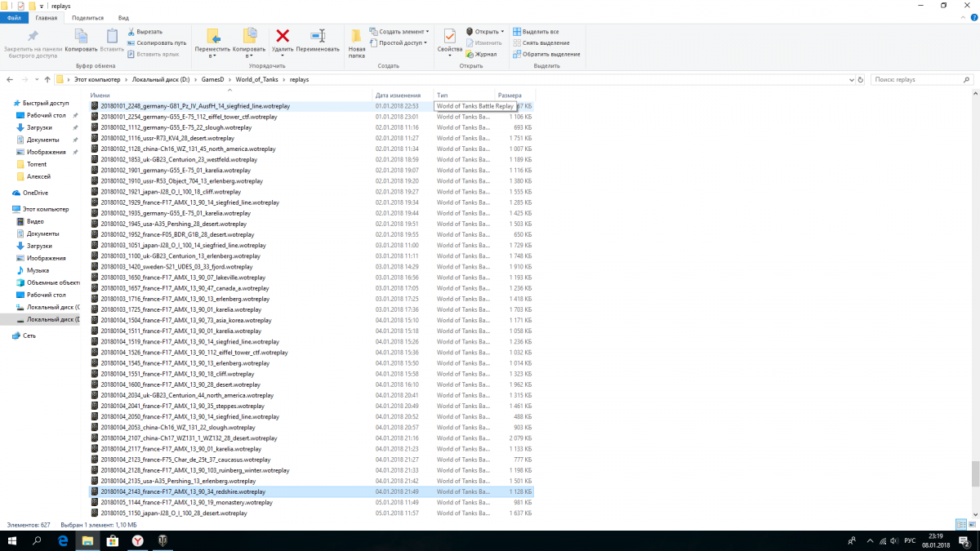980x551 pixels.
Task: Open the Простой доступ dropdown menu
Action: click(x=400, y=42)
